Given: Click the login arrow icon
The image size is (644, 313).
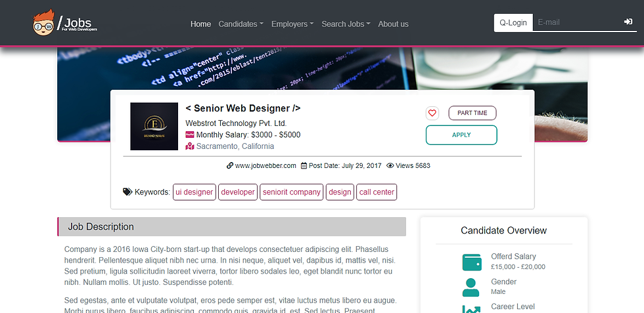Looking at the screenshot, I should click(628, 22).
